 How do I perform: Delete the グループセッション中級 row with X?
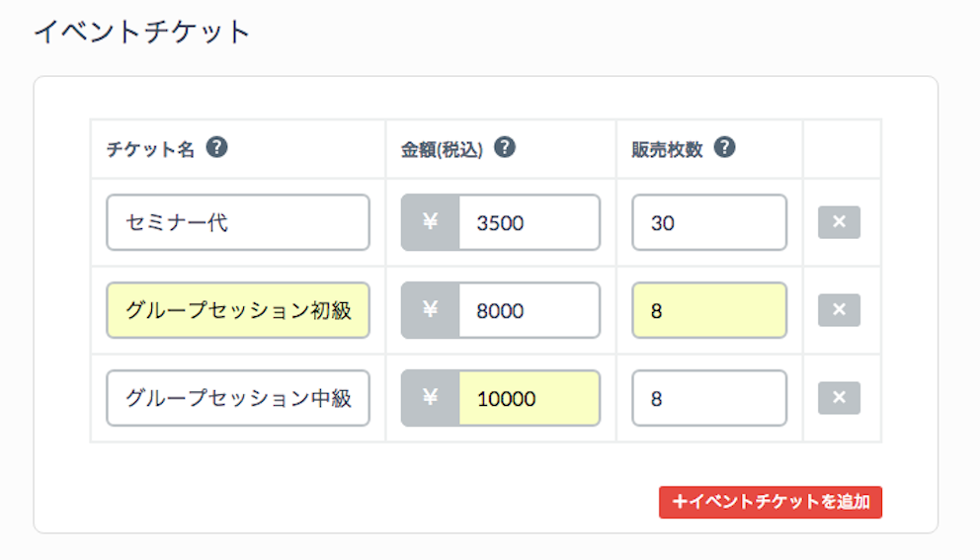[x=839, y=398]
